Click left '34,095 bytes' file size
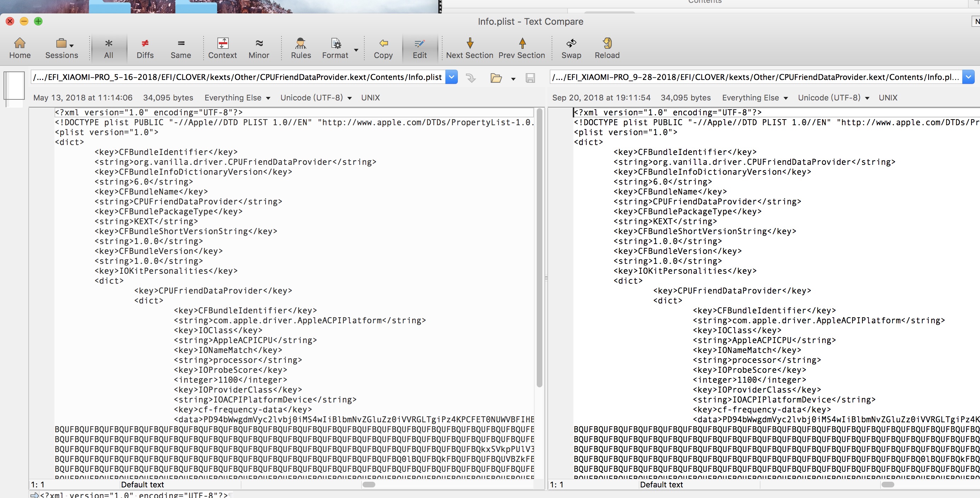The image size is (980, 498). (168, 98)
